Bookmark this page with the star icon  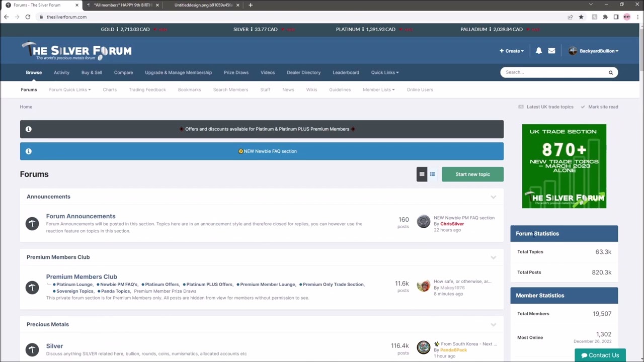point(581,17)
